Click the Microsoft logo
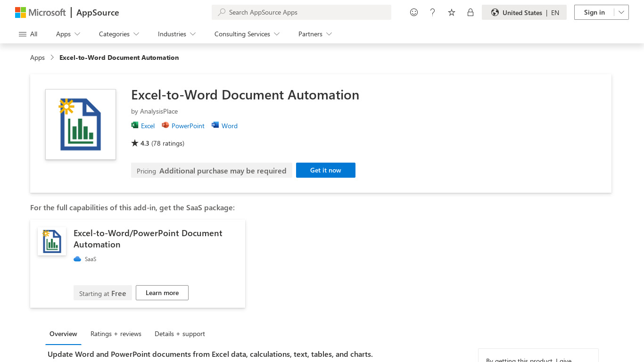 coord(41,13)
